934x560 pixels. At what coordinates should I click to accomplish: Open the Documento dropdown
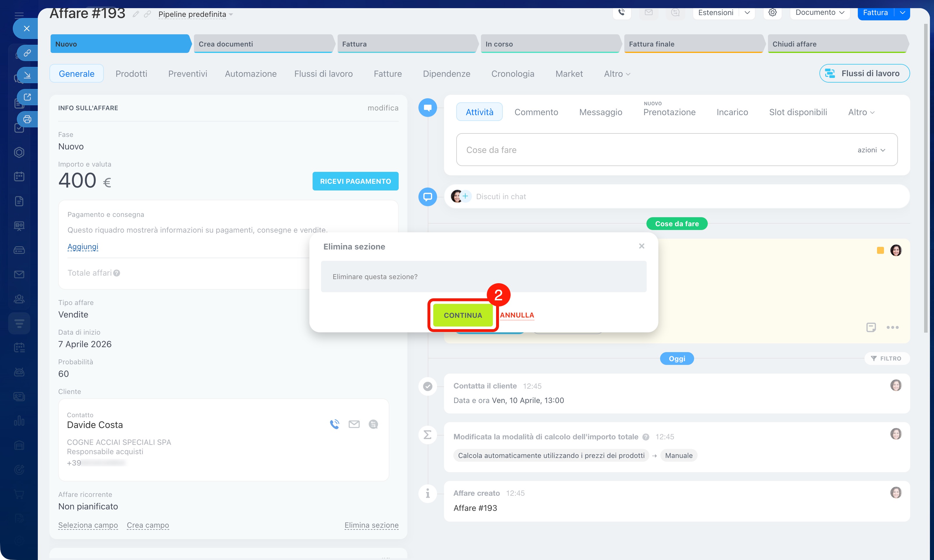(819, 13)
